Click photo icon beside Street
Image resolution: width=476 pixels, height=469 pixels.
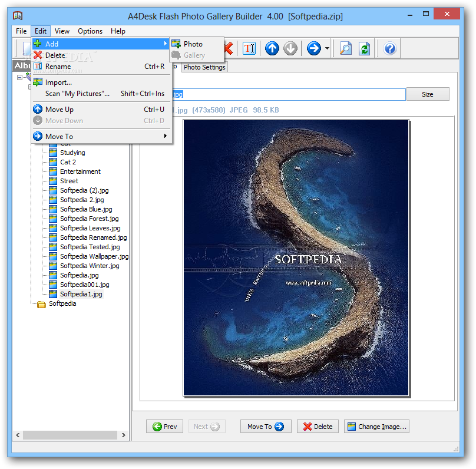click(x=53, y=181)
